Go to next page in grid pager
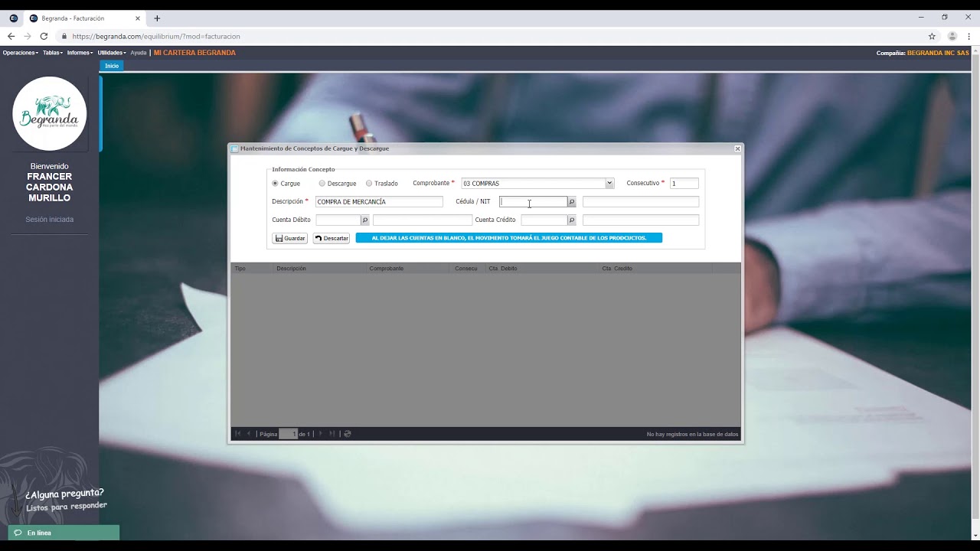Viewport: 980px width, 551px height. 321,434
